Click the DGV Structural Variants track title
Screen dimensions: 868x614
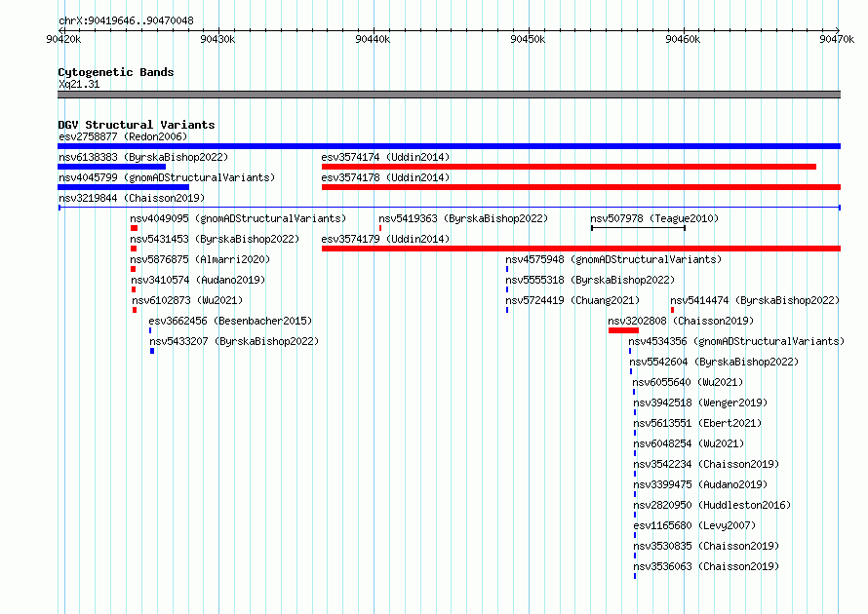point(137,125)
